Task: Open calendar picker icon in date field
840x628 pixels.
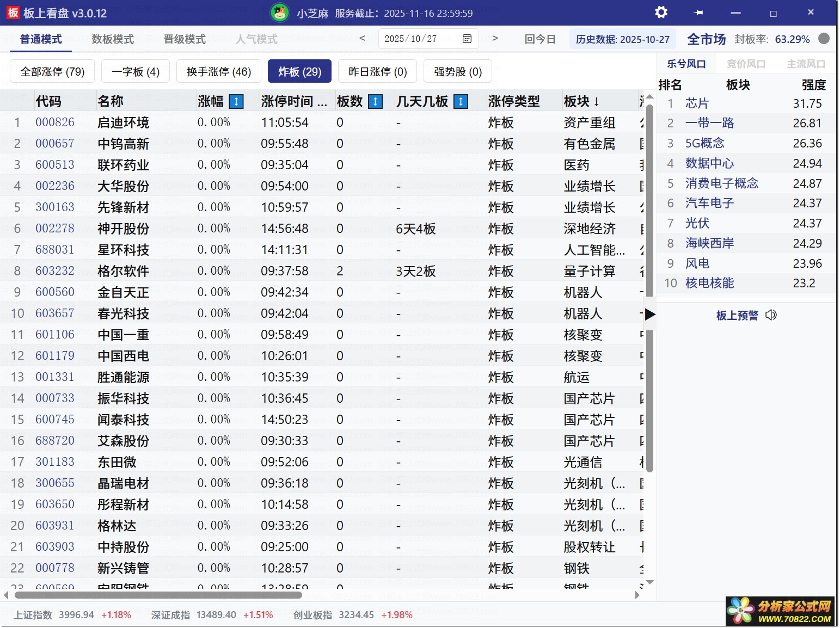Action: point(467,39)
